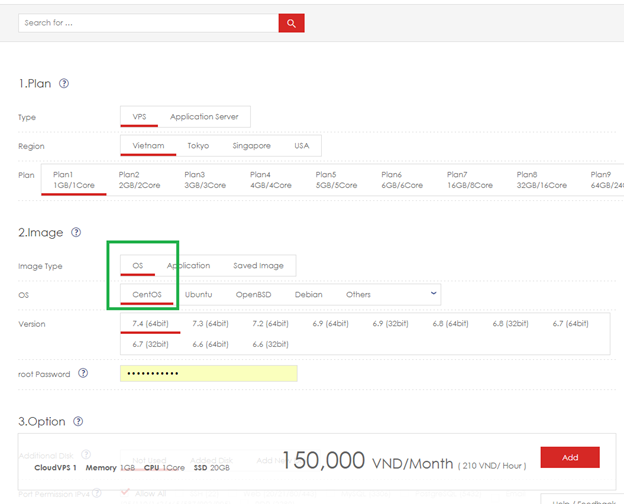Select Plan4 4GB/4Core
The width and height of the screenshot is (624, 504).
[271, 180]
